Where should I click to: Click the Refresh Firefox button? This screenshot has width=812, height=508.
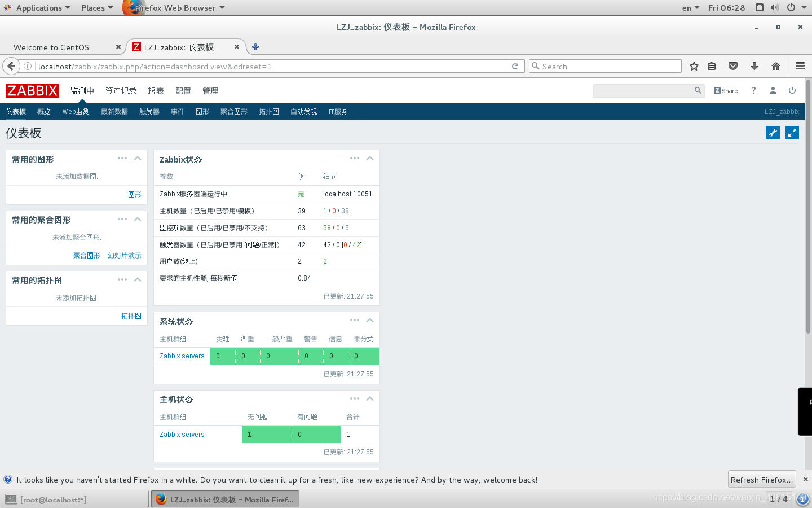762,480
